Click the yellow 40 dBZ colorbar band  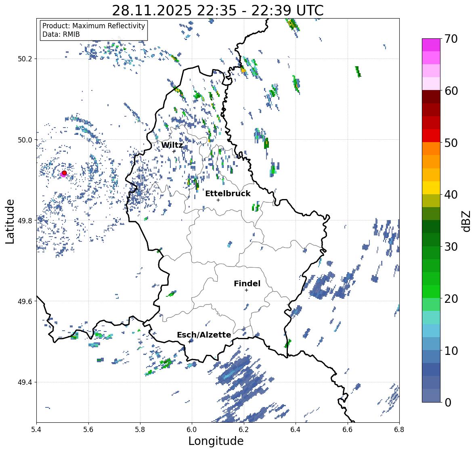(431, 188)
